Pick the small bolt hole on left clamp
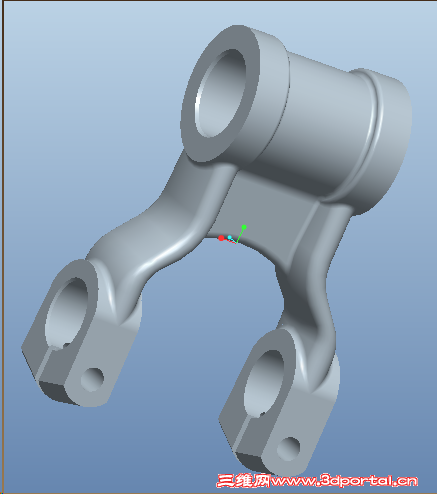 [92, 379]
